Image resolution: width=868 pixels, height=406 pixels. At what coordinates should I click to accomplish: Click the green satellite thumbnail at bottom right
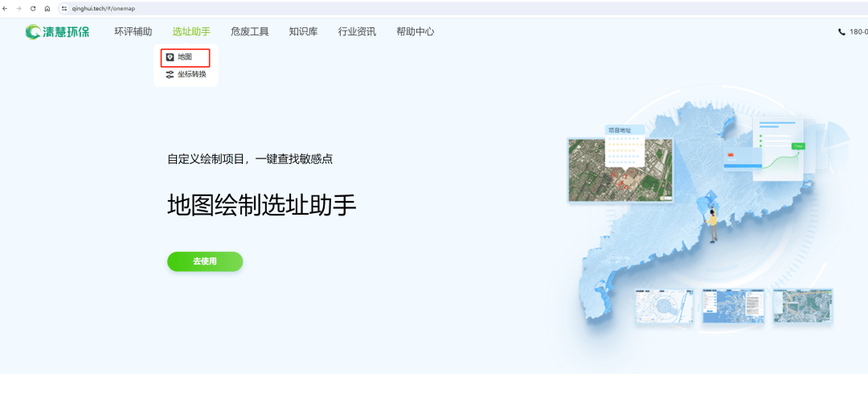(803, 306)
